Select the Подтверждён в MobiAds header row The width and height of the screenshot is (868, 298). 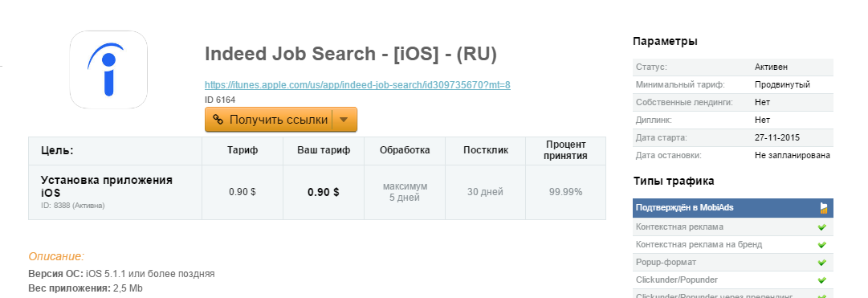pos(732,208)
